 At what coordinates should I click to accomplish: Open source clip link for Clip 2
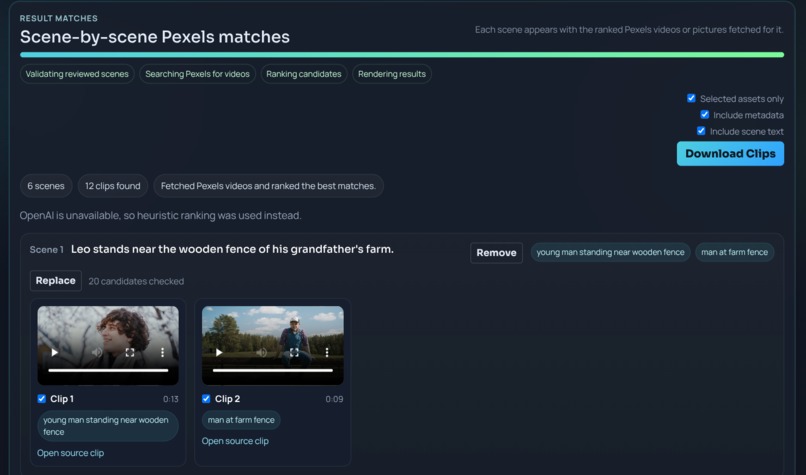click(235, 441)
